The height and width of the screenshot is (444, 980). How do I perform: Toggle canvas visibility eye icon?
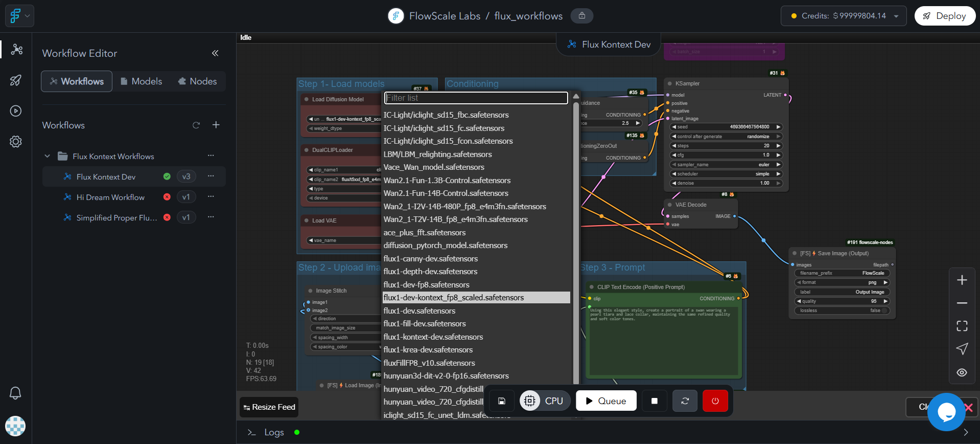click(962, 372)
